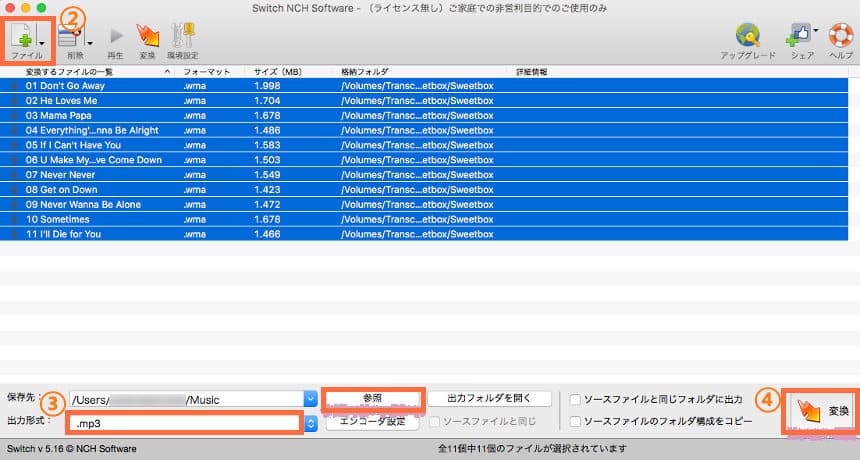Screen dimensions: 860x460
Task: Select row 08 Get on Down
Action: 424,189
